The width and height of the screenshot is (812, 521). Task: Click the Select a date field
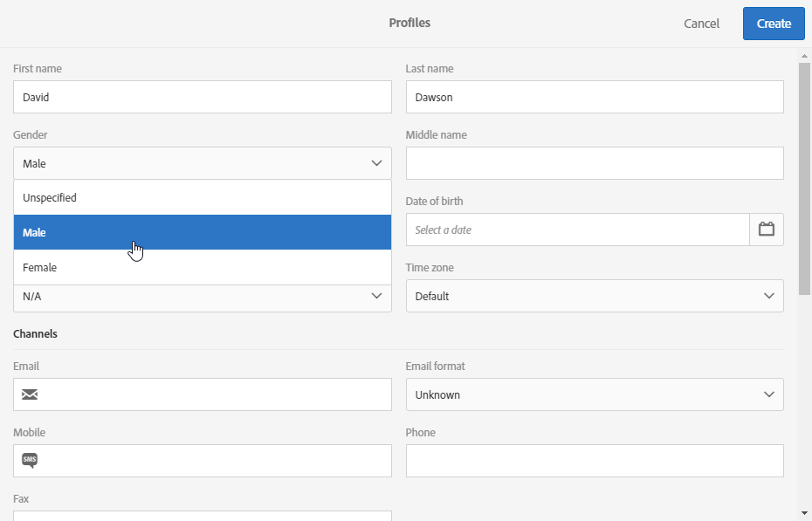(577, 230)
